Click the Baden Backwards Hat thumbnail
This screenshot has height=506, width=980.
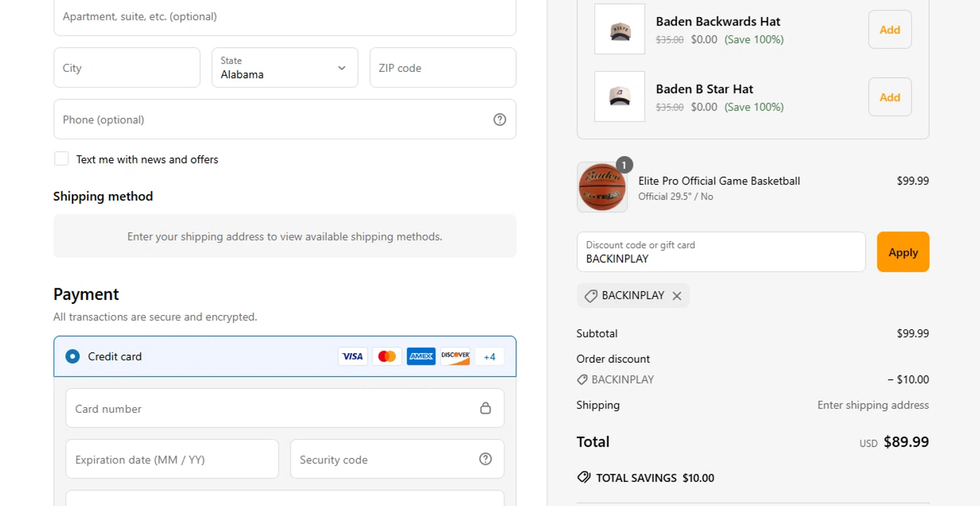click(x=619, y=29)
